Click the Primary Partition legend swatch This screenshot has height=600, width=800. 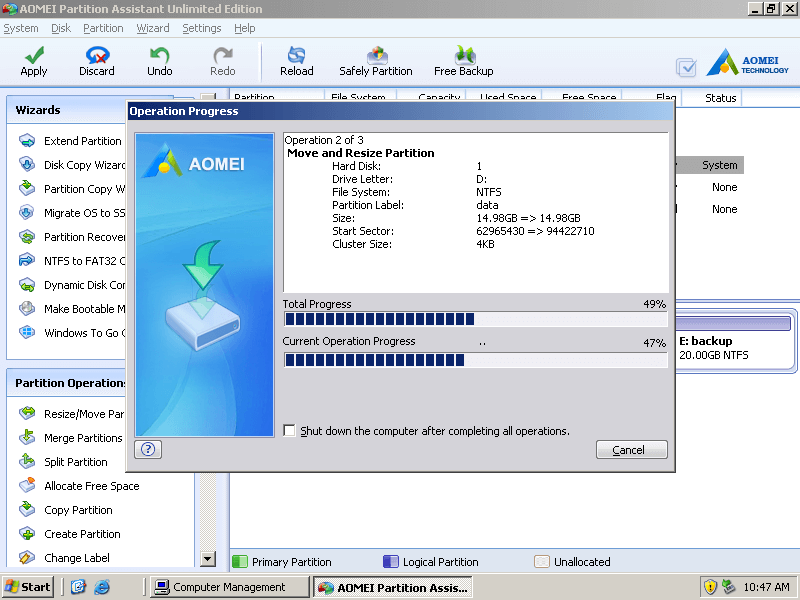coord(239,562)
